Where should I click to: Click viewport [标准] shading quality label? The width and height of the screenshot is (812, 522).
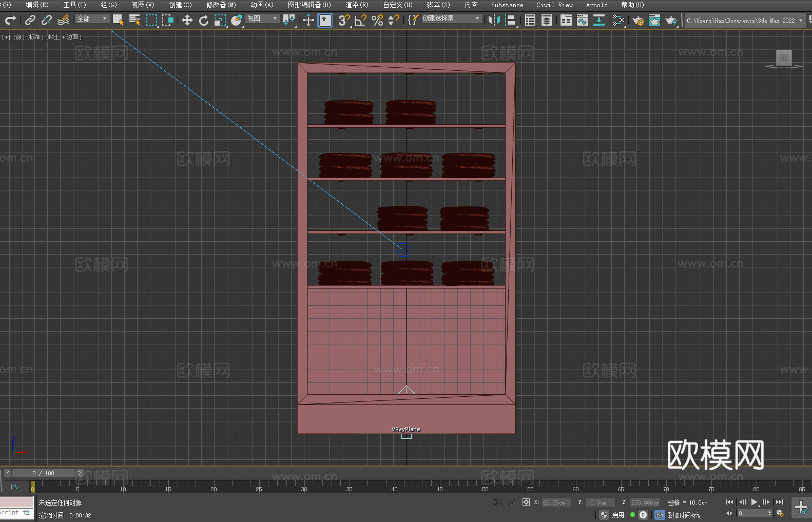[x=35, y=37]
